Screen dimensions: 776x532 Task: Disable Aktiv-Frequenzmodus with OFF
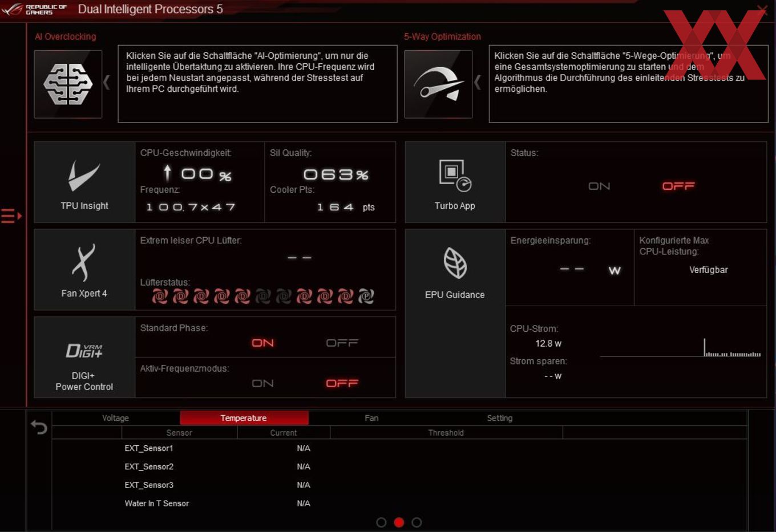click(x=342, y=383)
